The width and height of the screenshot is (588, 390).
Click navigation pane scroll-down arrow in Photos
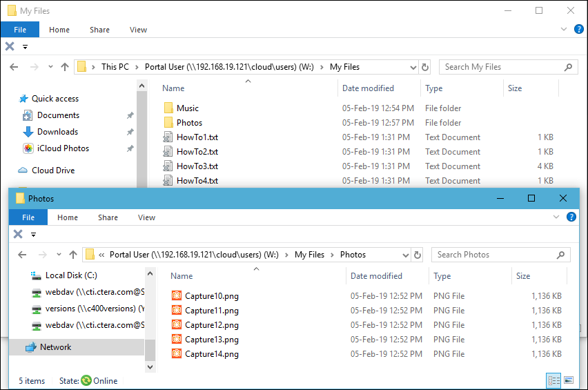(x=150, y=367)
